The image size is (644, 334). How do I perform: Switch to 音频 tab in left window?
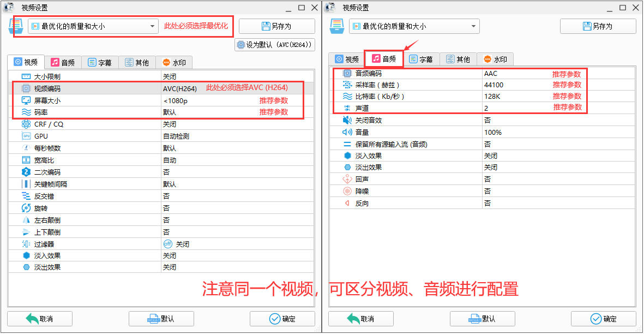pos(63,62)
